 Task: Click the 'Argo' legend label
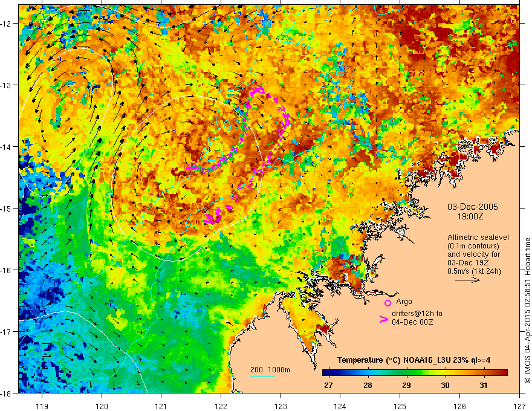click(x=404, y=302)
